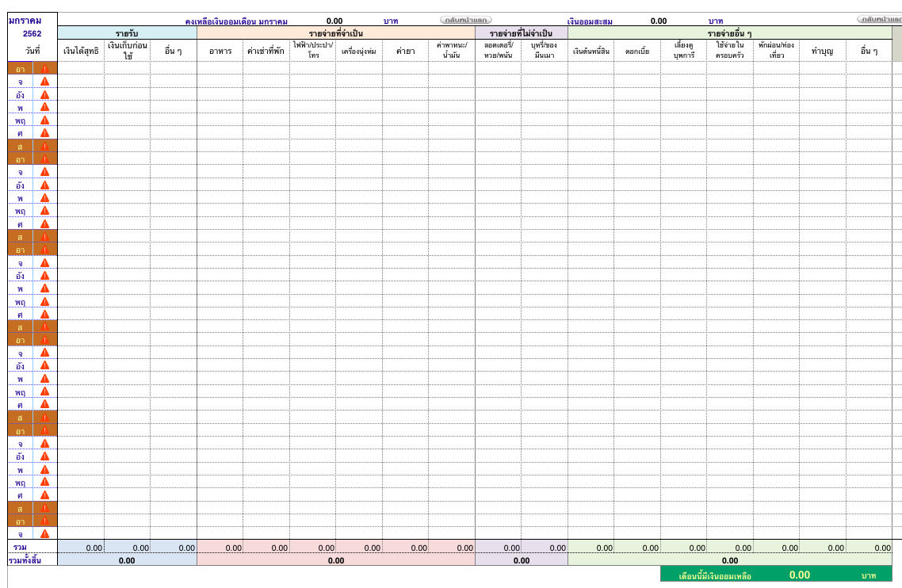
Task: Click the ค่ายา column header
Action: coord(405,51)
